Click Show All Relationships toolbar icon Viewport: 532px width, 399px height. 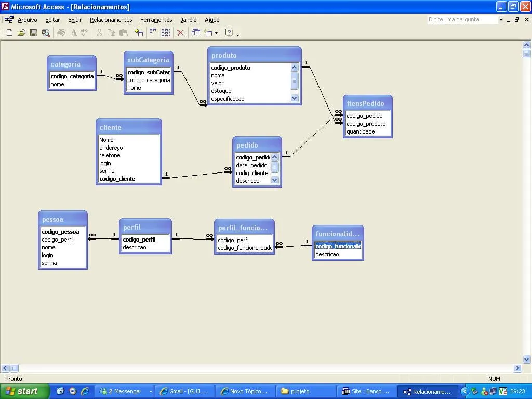[x=166, y=33]
